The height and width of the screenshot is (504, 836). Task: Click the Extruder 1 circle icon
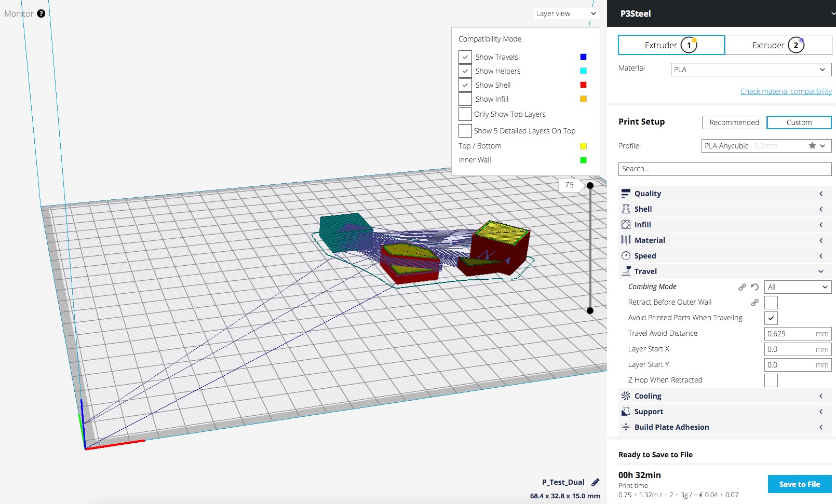(689, 45)
